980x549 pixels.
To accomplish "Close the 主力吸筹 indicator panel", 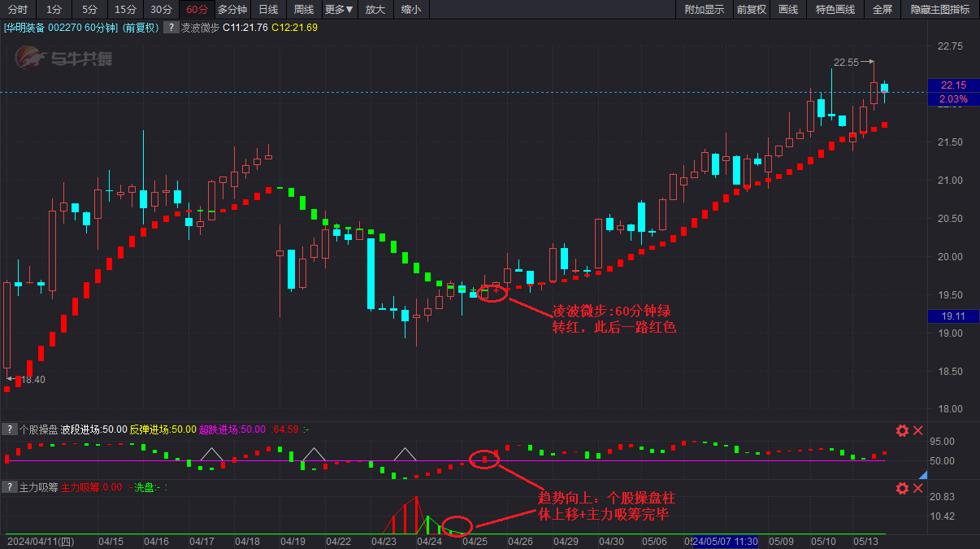I will click(x=918, y=488).
